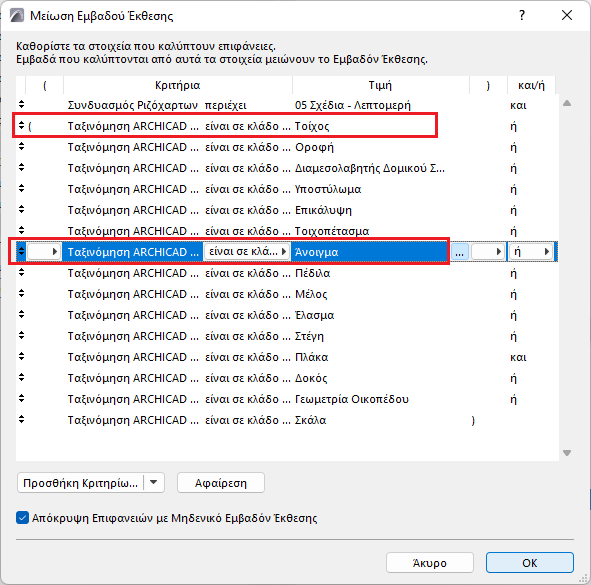Open the Προσθήκη Κριτηρίω... dropdown arrow
The width and height of the screenshot is (591, 585).
(154, 482)
